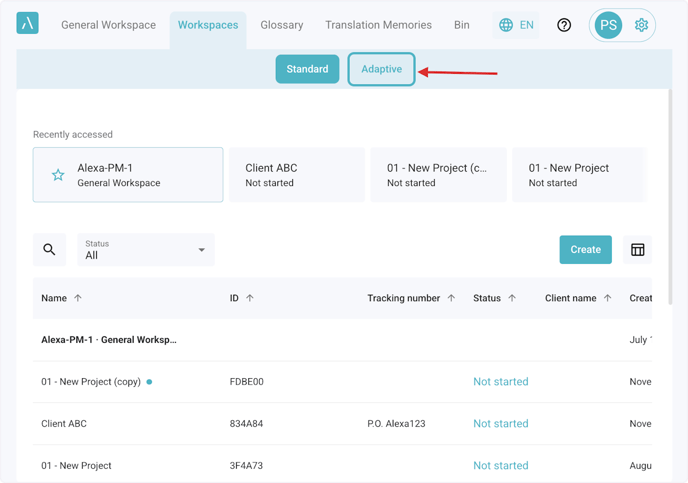Sort by Name column arrow
The width and height of the screenshot is (688, 483).
(x=78, y=298)
